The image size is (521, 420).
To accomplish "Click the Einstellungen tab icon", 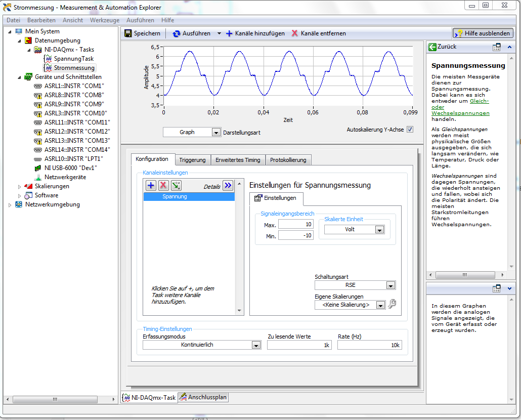I will coord(258,198).
